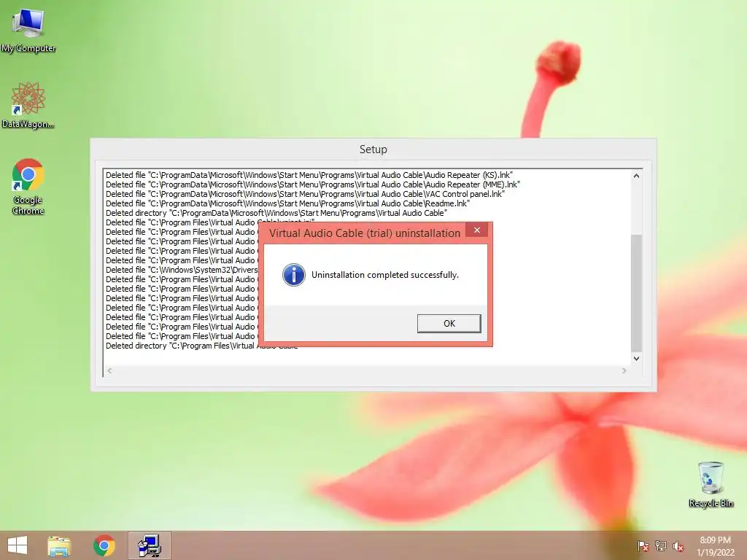
Task: Select log line ending "Audio Repeater (MME).lnk"
Action: pos(313,184)
